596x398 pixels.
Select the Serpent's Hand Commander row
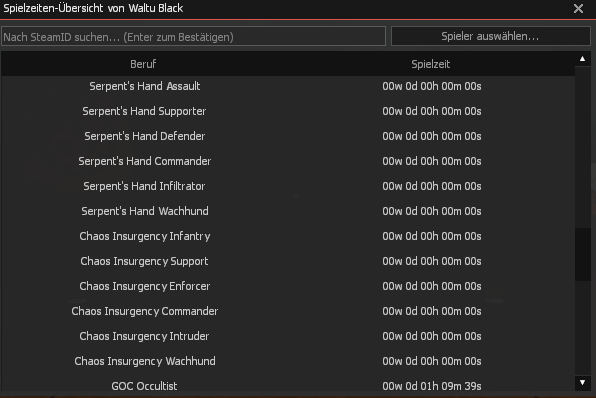(x=288, y=161)
